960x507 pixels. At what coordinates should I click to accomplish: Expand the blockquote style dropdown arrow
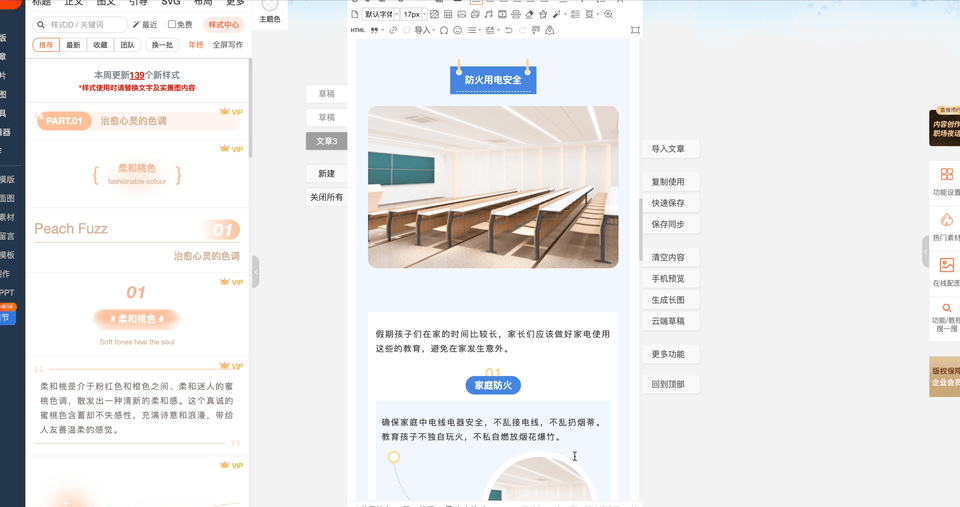[383, 30]
